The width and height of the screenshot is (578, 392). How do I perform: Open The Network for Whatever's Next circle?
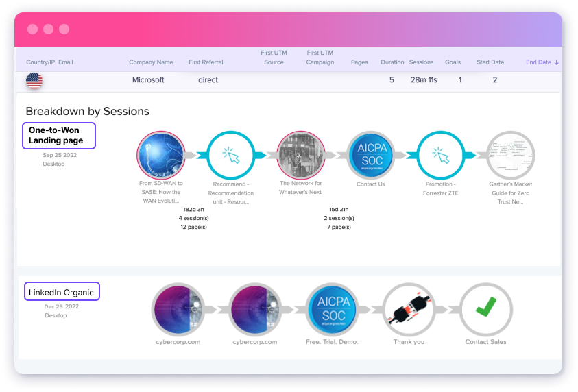click(301, 155)
